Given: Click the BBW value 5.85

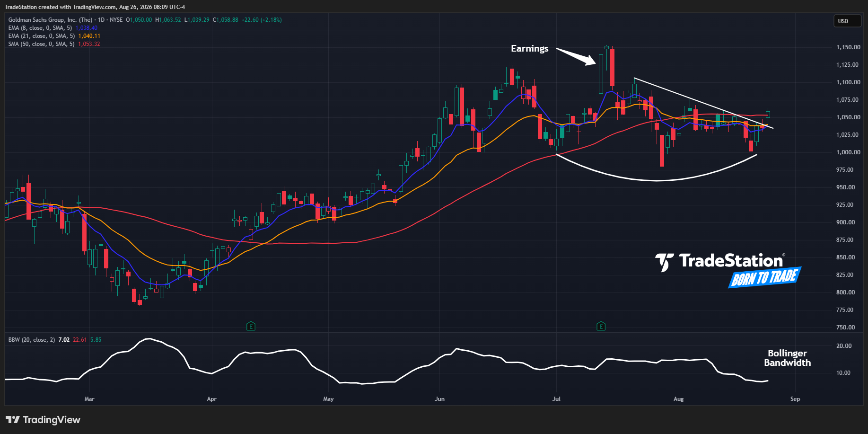Looking at the screenshot, I should [96, 340].
